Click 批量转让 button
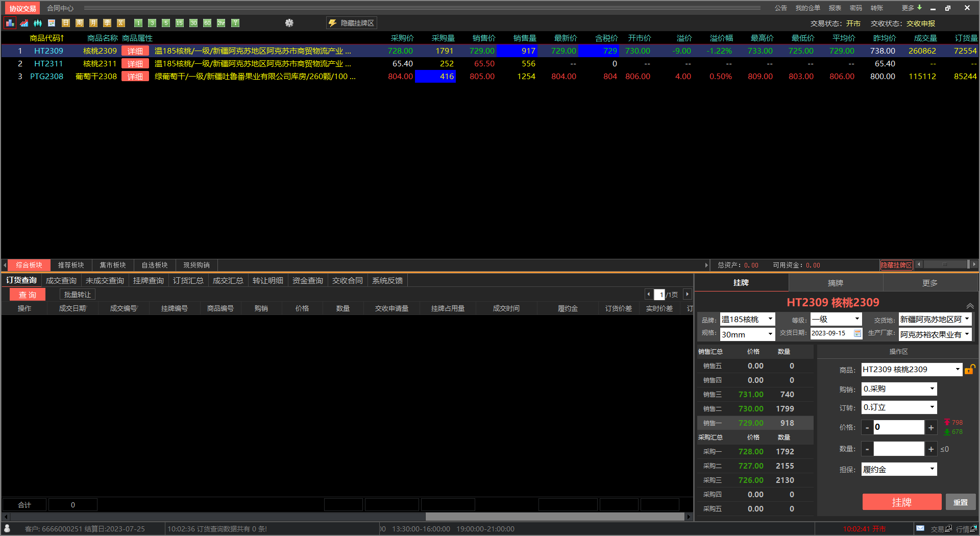The height and width of the screenshot is (536, 980). (78, 295)
